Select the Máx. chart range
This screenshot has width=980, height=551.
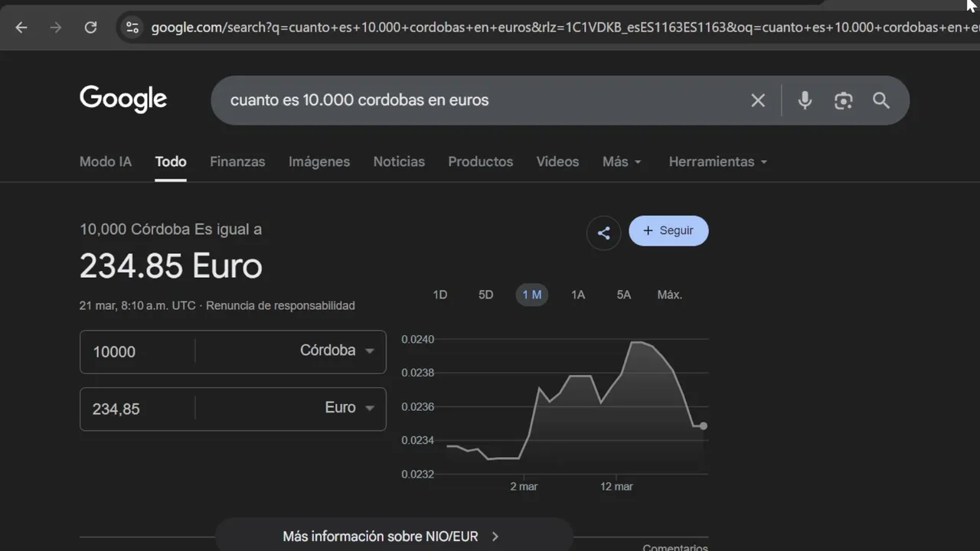tap(670, 295)
